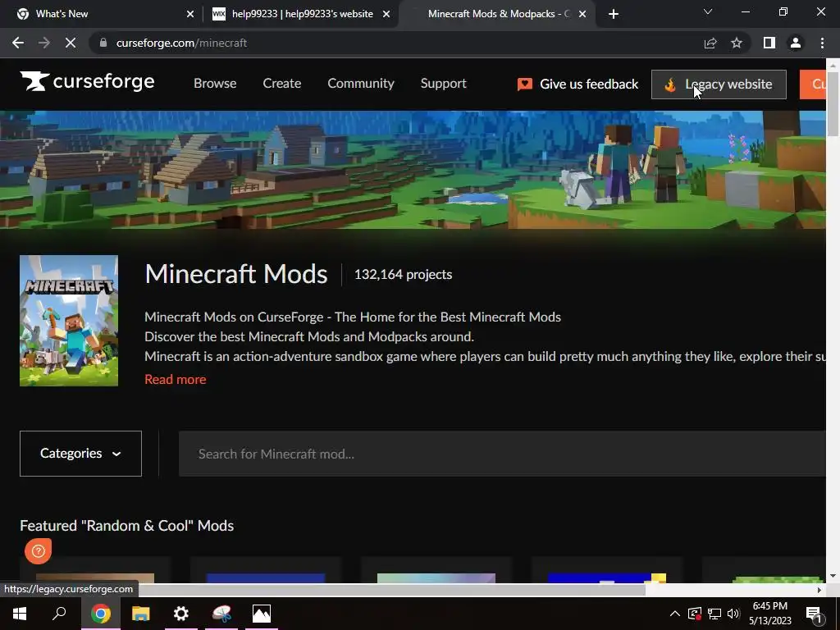Click the share page icon in address bar
Viewport: 840px width, 630px height.
710,43
